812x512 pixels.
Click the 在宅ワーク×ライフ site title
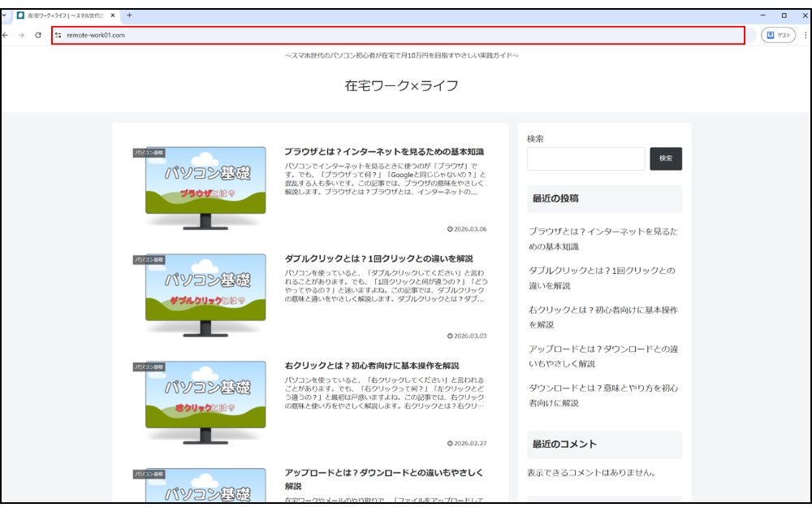pos(401,85)
